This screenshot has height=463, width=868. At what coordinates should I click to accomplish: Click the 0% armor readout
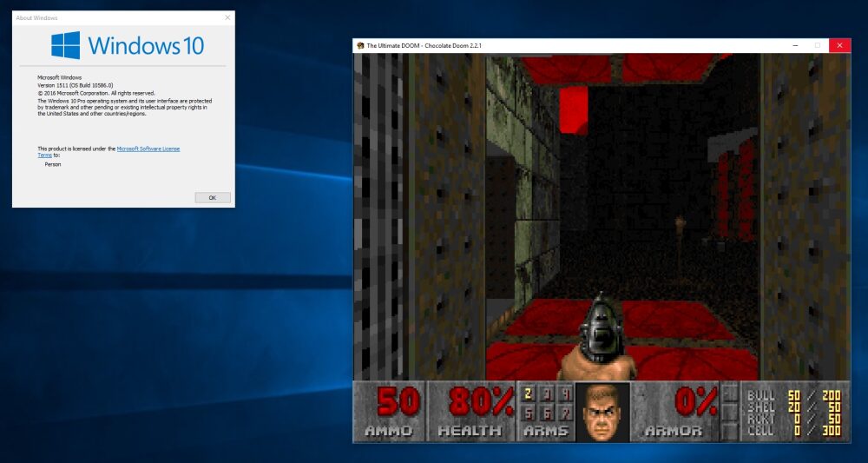click(696, 401)
